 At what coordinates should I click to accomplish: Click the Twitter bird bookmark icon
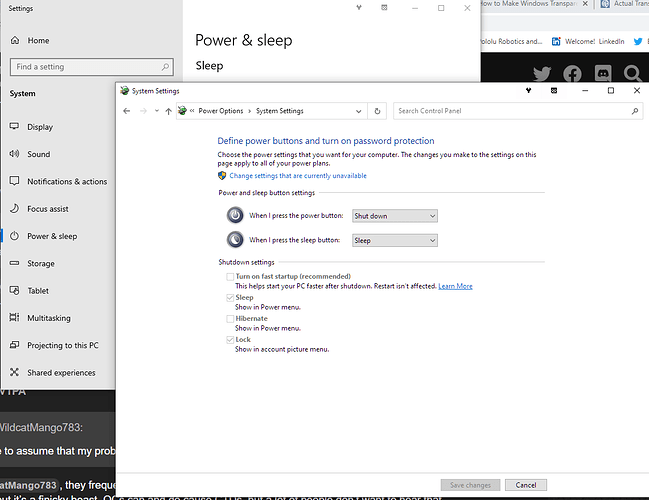click(x=638, y=41)
